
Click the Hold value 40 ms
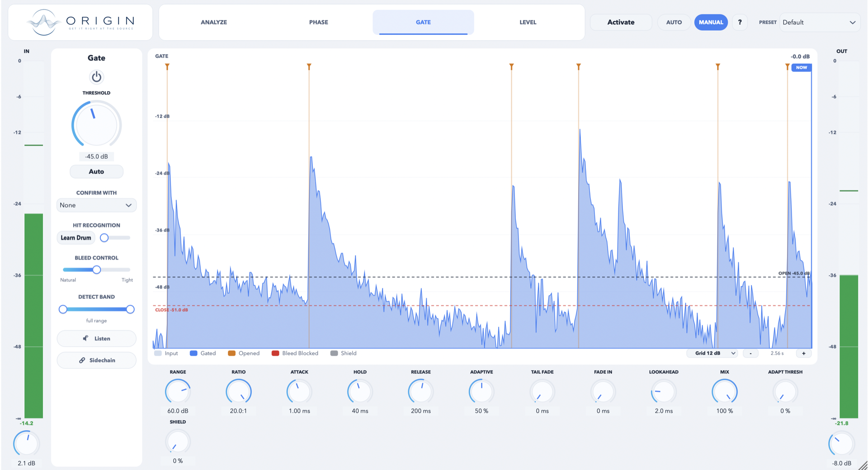click(x=360, y=411)
